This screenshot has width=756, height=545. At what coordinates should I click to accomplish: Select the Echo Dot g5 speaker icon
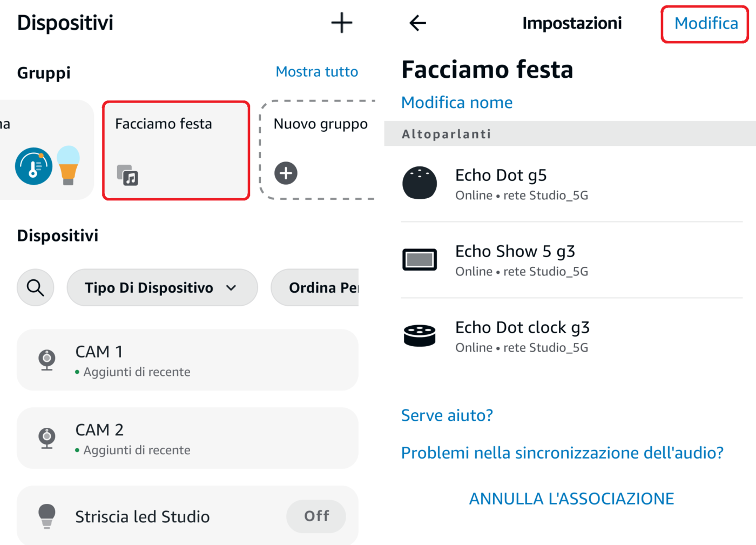point(420,183)
